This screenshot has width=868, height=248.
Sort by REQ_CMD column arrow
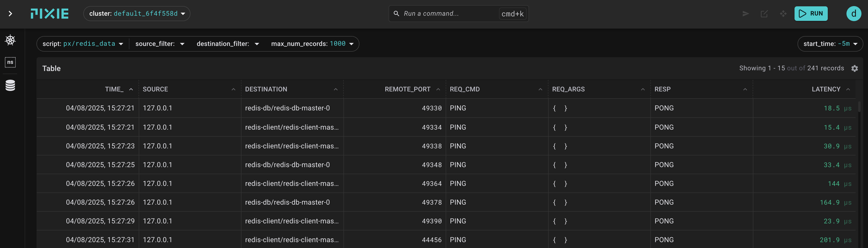pyautogui.click(x=540, y=89)
